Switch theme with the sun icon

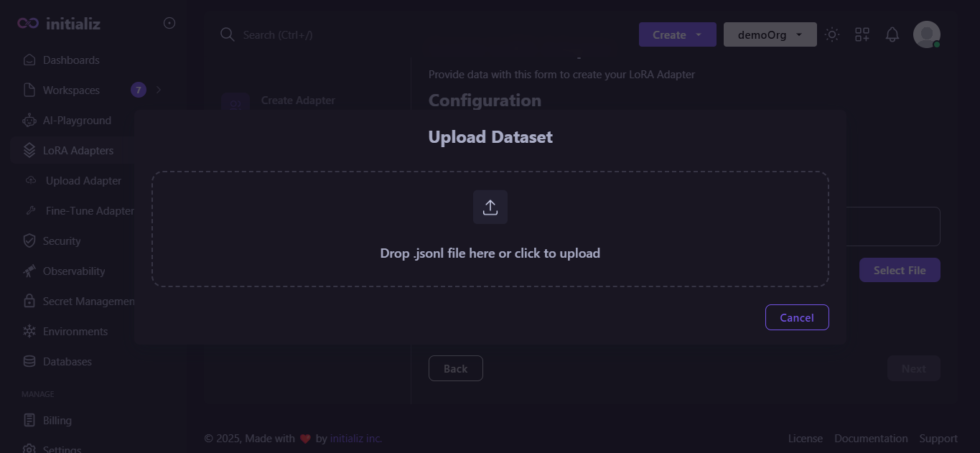[832, 34]
